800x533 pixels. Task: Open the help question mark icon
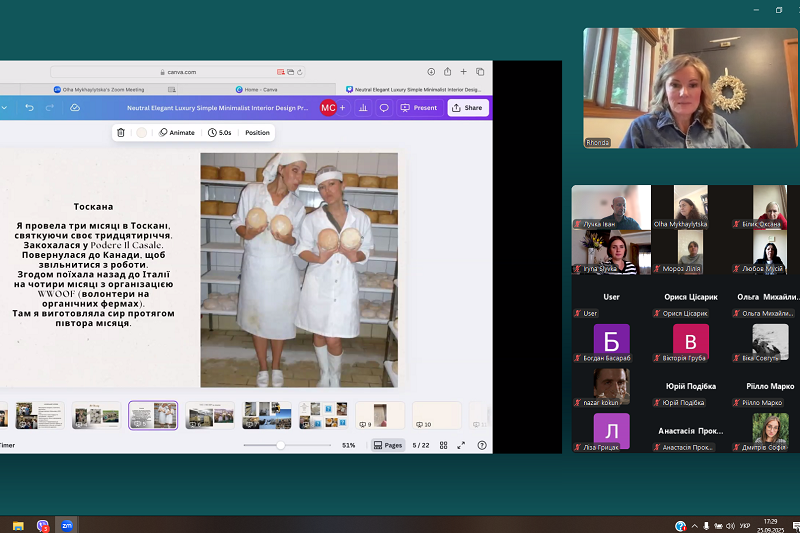click(x=482, y=445)
